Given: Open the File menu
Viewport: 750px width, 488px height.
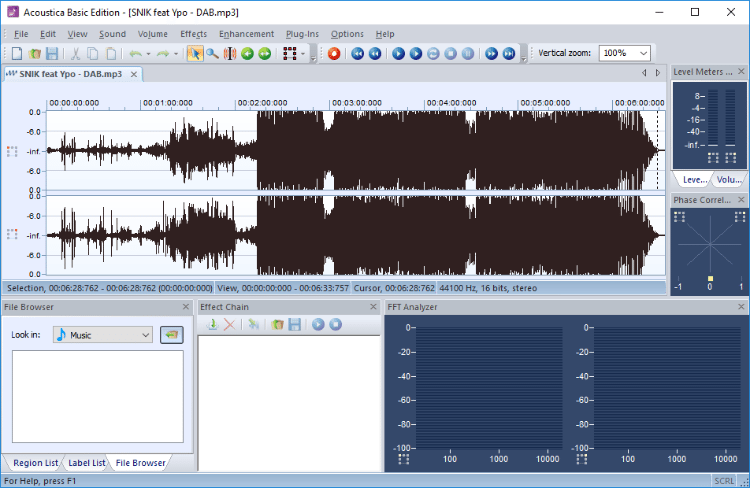Looking at the screenshot, I should (x=21, y=34).
